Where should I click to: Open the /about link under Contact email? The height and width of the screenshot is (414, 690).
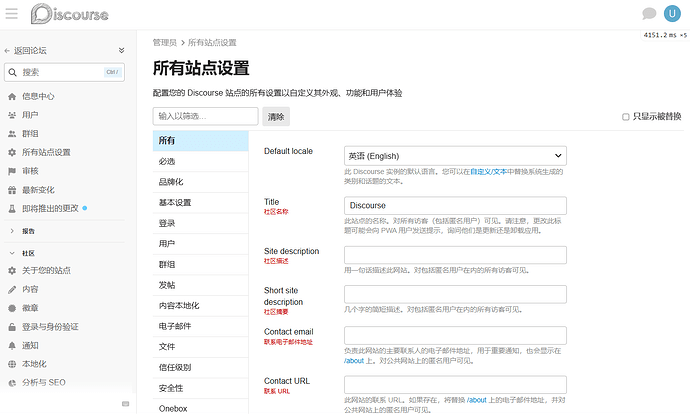354,361
